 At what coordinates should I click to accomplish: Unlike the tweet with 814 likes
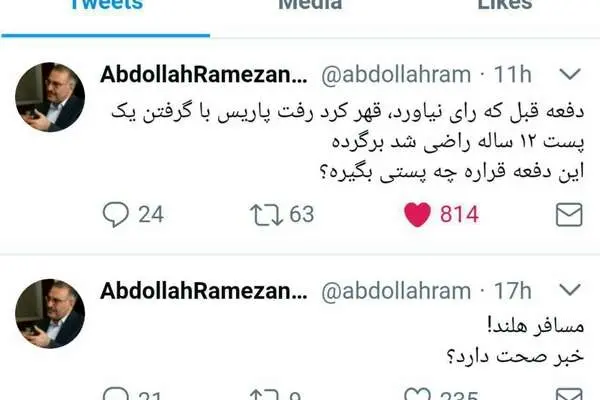(x=417, y=215)
